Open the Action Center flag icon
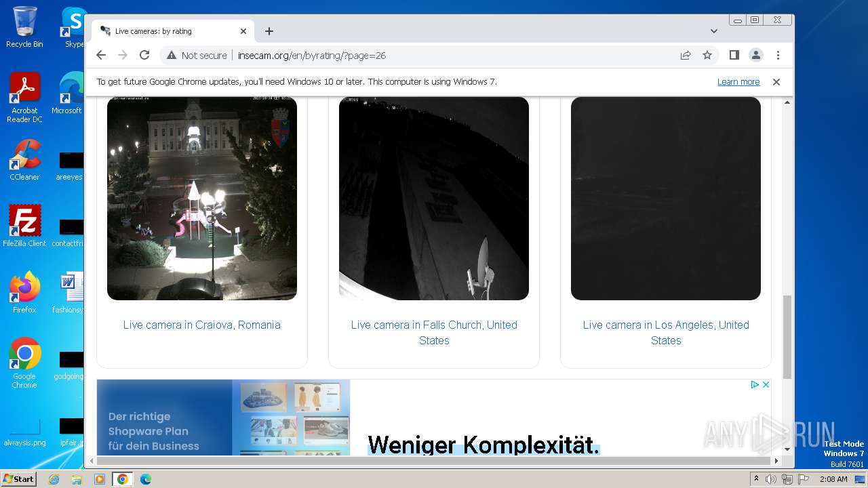The height and width of the screenshot is (488, 868). click(x=802, y=479)
